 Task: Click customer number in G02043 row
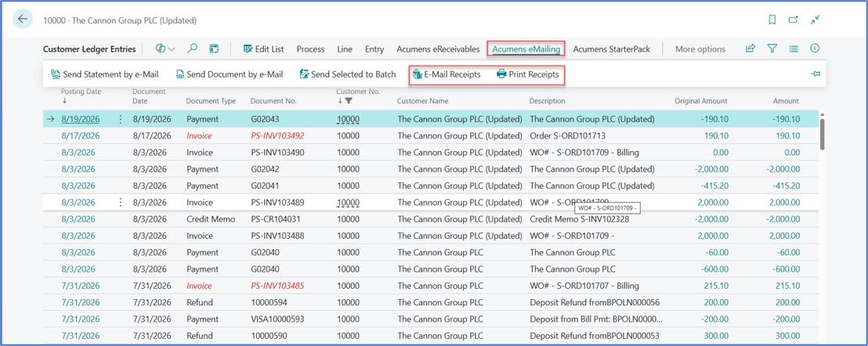pyautogui.click(x=348, y=119)
